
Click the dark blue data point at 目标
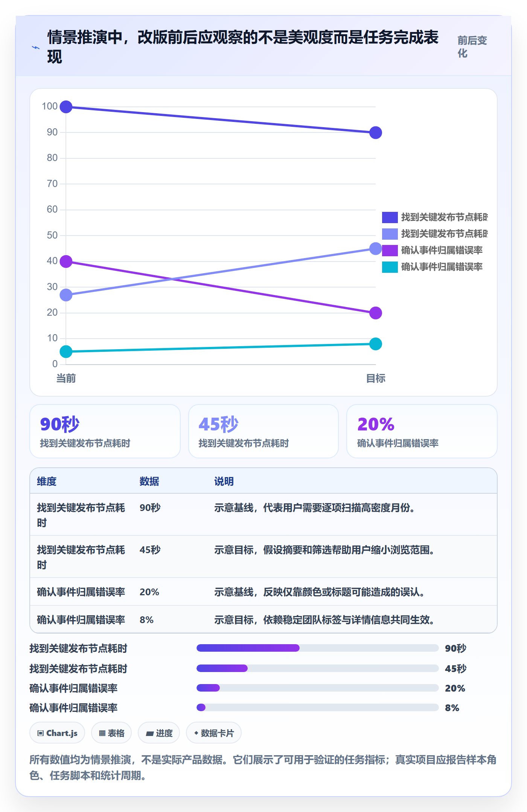point(375,132)
